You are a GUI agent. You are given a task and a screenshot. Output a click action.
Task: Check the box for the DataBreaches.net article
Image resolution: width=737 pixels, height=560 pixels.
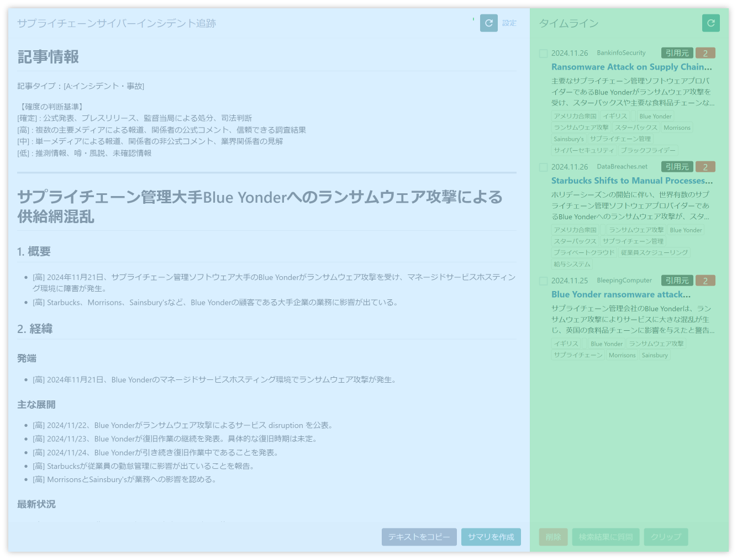point(544,167)
